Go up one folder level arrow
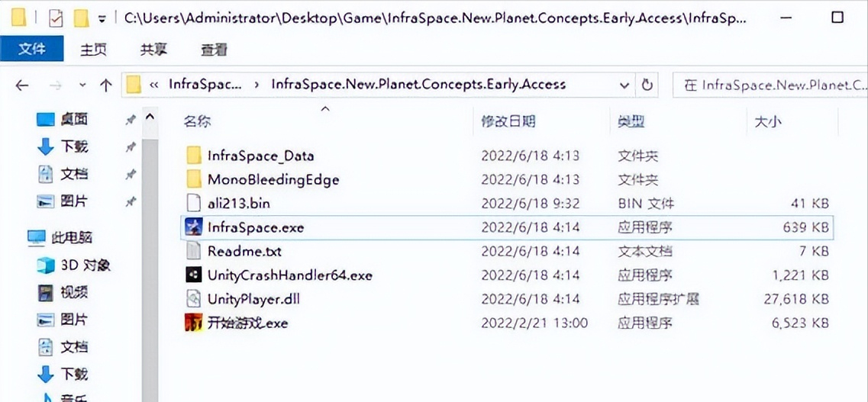This screenshot has width=868, height=402. [105, 85]
